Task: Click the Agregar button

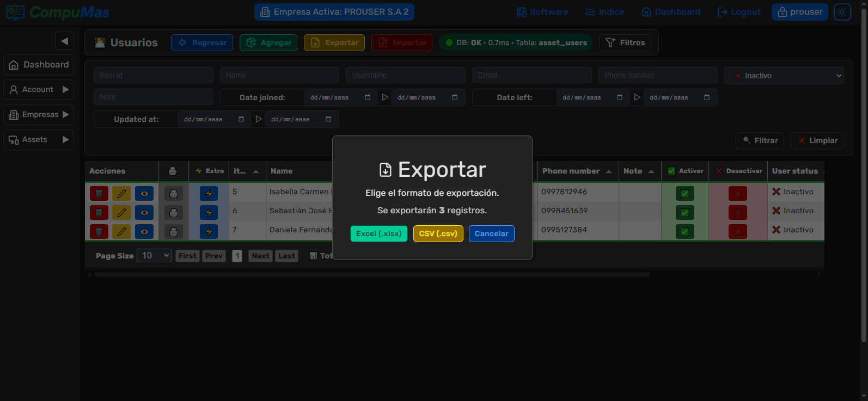Action: click(268, 42)
